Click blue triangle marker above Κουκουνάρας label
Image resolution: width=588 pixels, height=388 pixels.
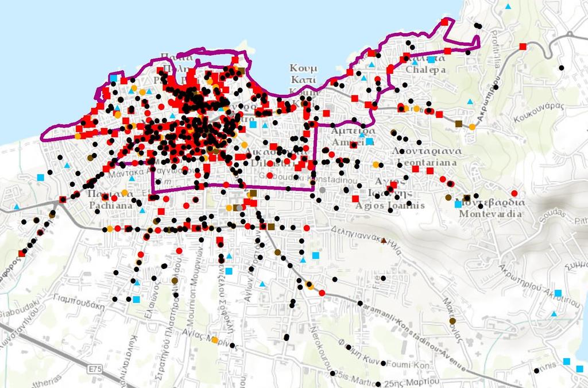point(470,102)
